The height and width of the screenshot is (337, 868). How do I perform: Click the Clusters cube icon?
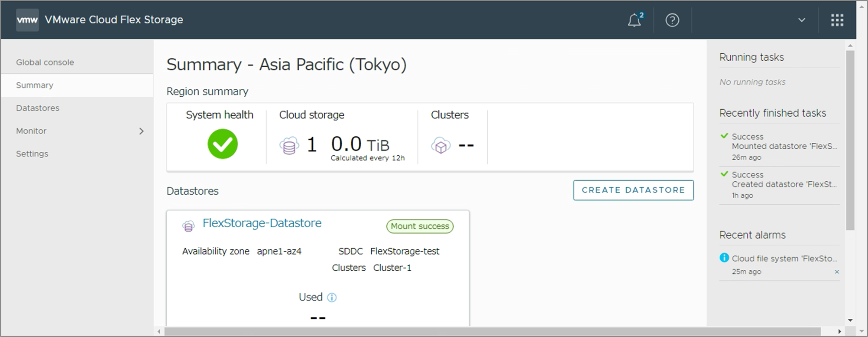(440, 146)
